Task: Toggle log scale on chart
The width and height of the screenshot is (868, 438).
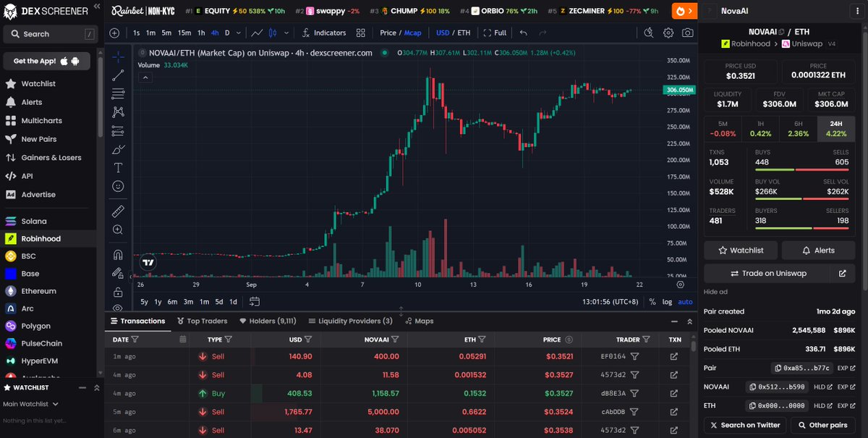Action: (666, 301)
